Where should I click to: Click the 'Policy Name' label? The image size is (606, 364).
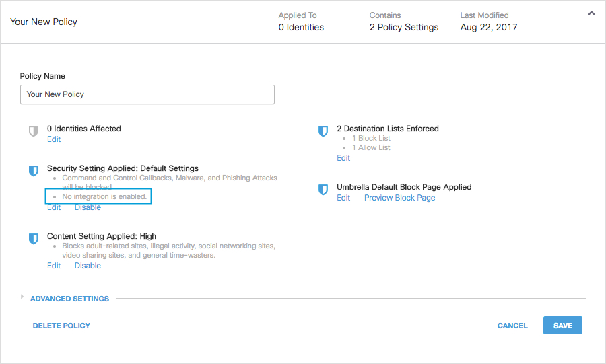point(42,76)
